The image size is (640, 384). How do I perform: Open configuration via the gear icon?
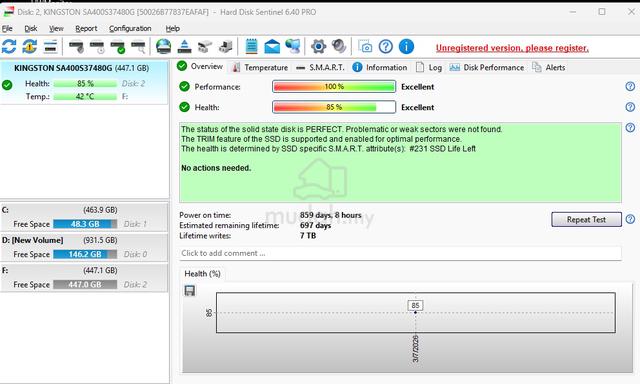pyautogui.click(x=318, y=47)
